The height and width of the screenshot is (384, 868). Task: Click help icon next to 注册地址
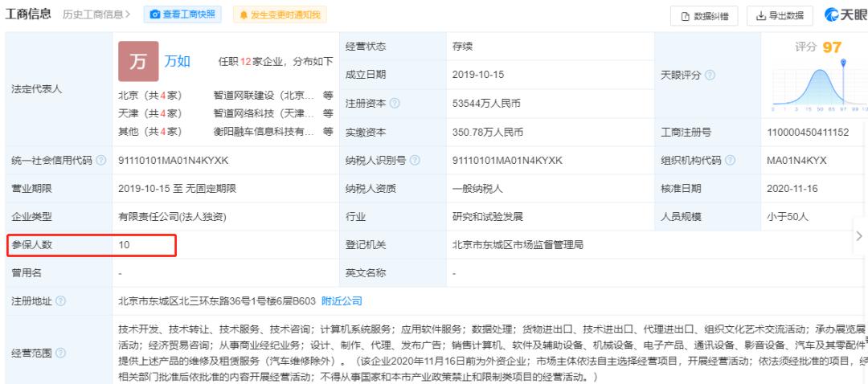tap(61, 301)
